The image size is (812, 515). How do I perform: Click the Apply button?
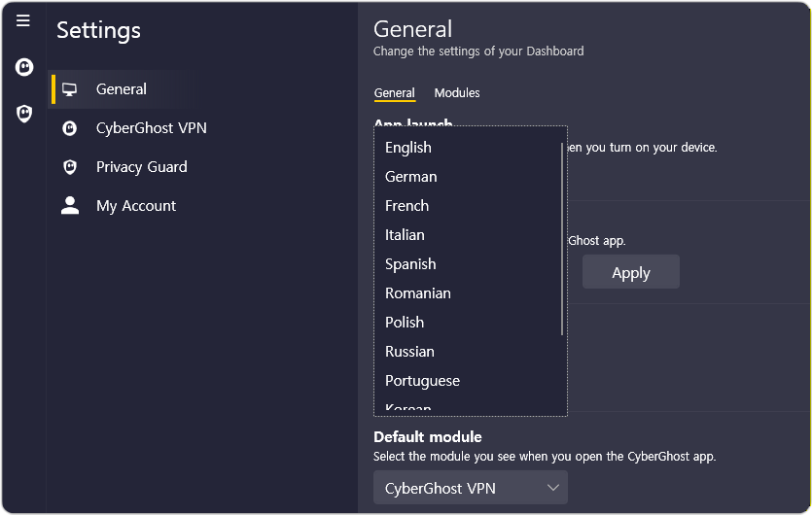pyautogui.click(x=631, y=272)
